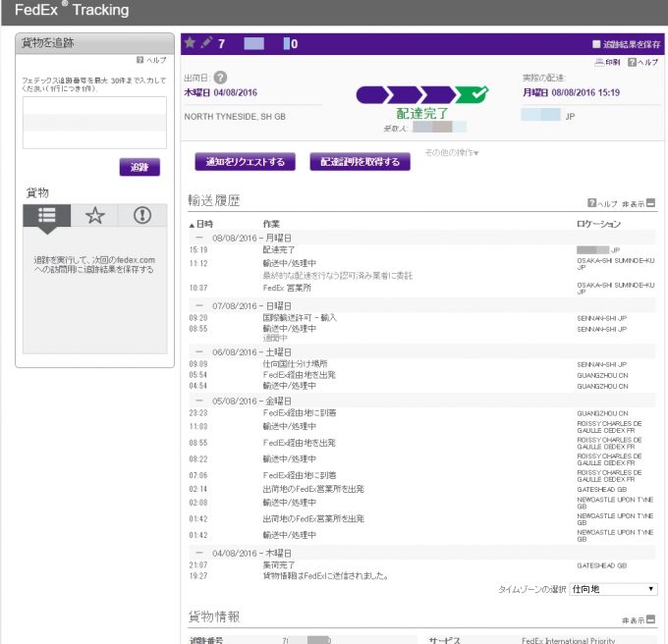Open the タイムゾーンの選択 dropdown
This screenshot has height=644, width=668.
pos(613,590)
